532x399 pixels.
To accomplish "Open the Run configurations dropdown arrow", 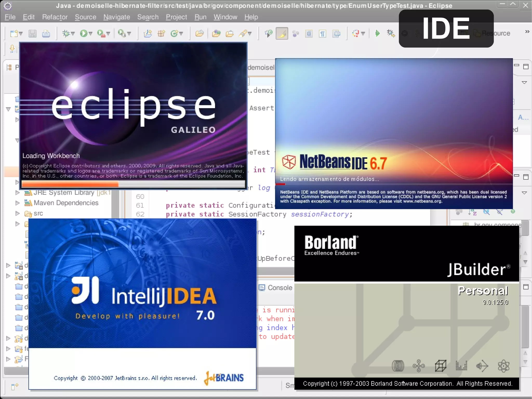I will [x=90, y=34].
